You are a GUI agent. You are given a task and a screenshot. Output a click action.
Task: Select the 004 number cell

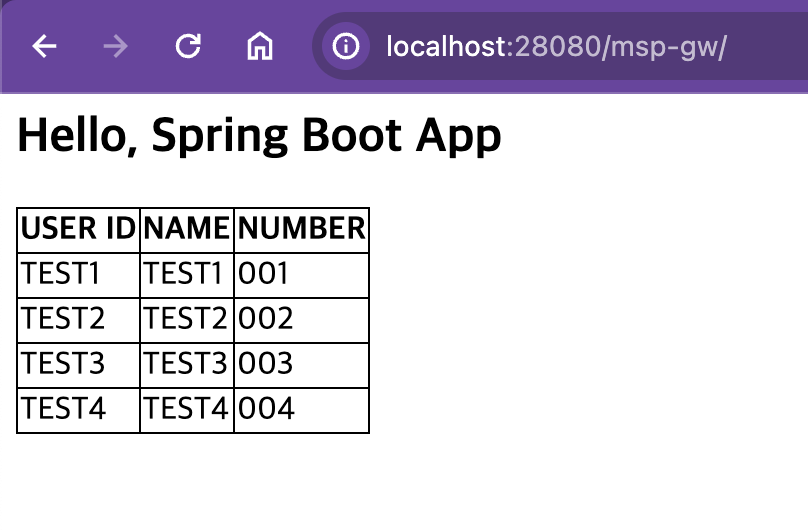pos(301,410)
